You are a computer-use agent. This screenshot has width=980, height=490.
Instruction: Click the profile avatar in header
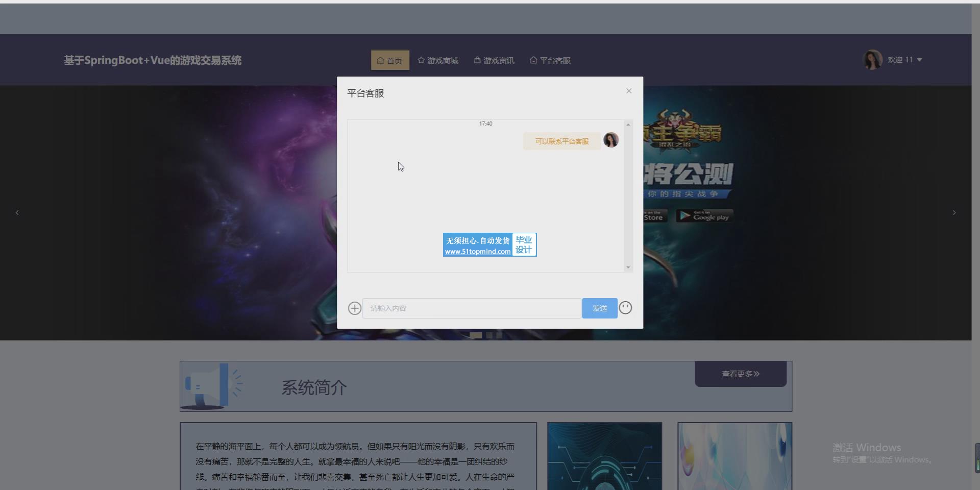[x=872, y=60]
